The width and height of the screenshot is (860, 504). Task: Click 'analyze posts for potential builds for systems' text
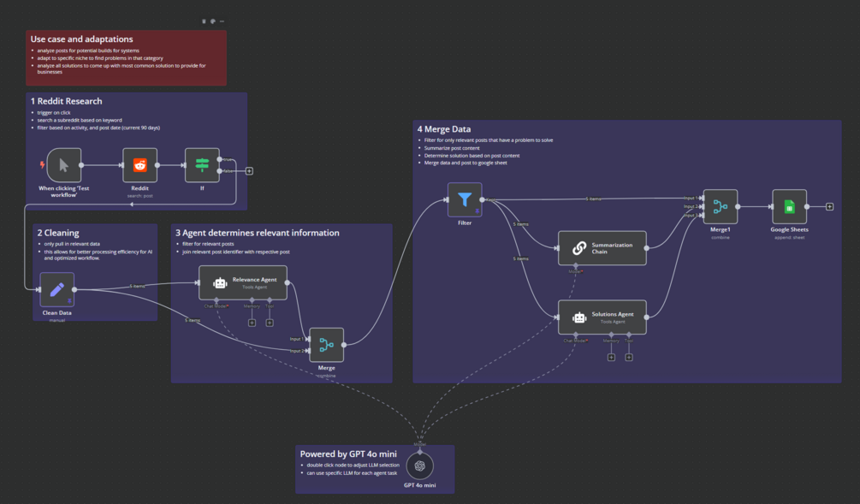click(88, 50)
